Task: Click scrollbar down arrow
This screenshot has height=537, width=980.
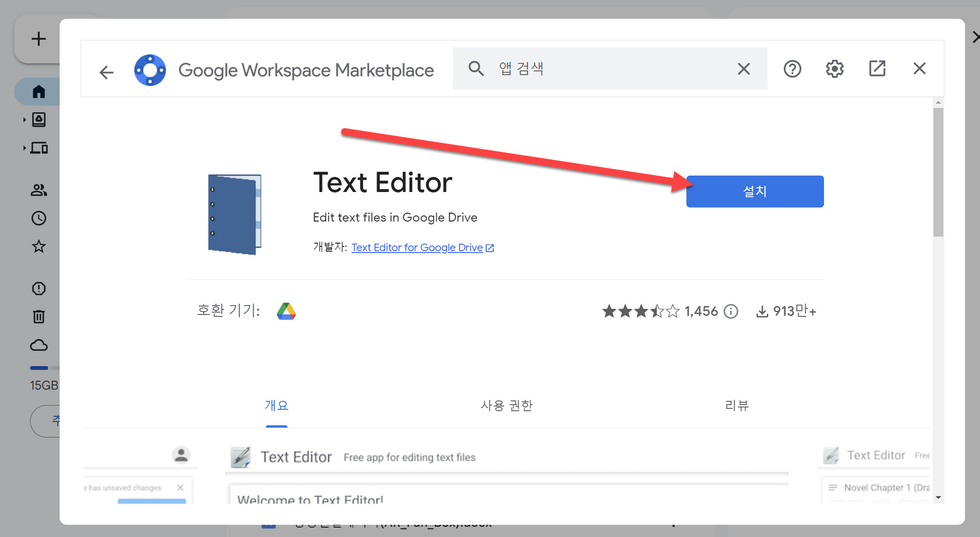Action: click(938, 498)
